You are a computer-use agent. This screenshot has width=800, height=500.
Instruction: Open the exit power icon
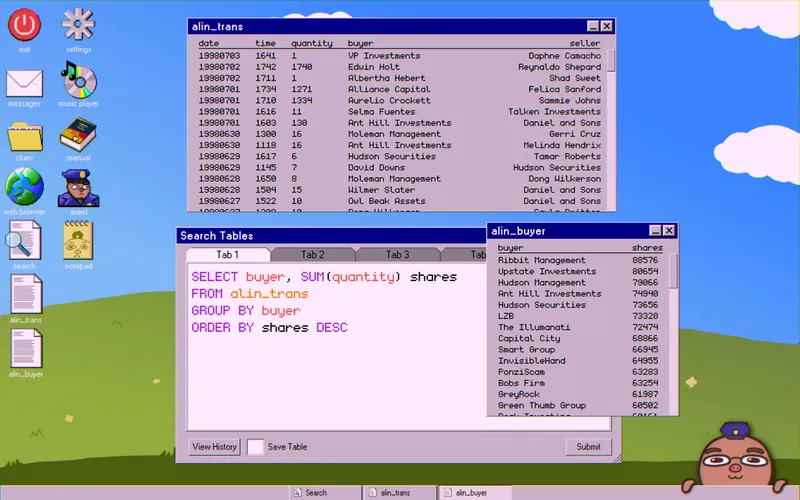[x=24, y=24]
